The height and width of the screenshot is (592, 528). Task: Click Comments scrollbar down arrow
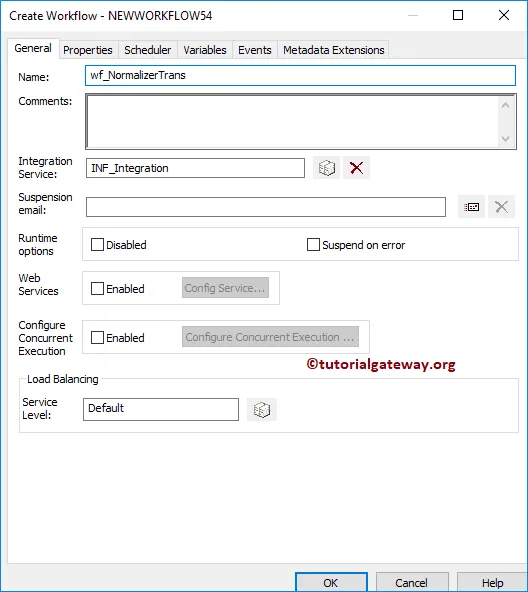(x=506, y=139)
